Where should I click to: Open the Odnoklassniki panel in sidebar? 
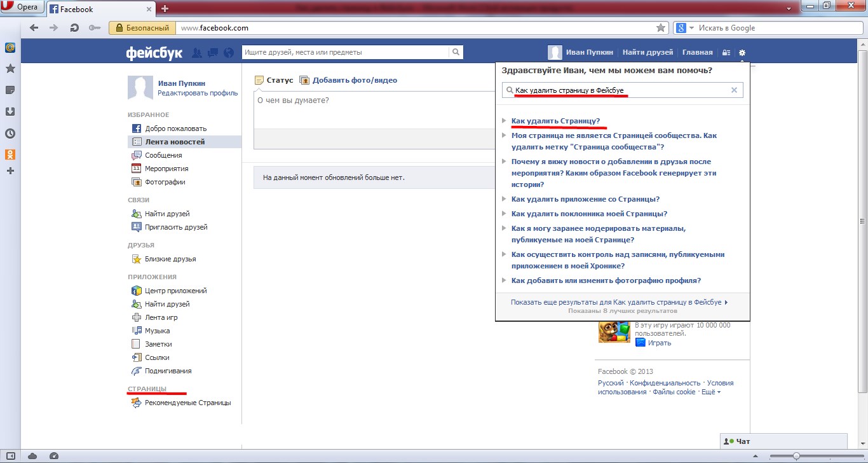coord(10,155)
